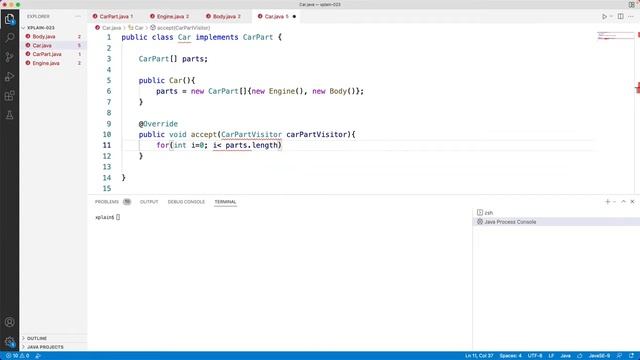Open launch profile dropdown next to plus
Image resolution: width=640 pixels, height=360 pixels.
coord(614,202)
